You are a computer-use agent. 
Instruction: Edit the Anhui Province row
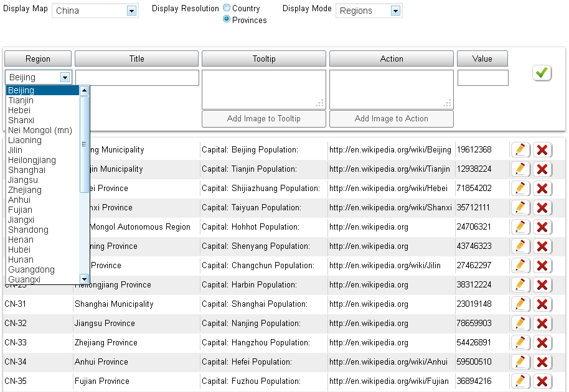pos(520,362)
